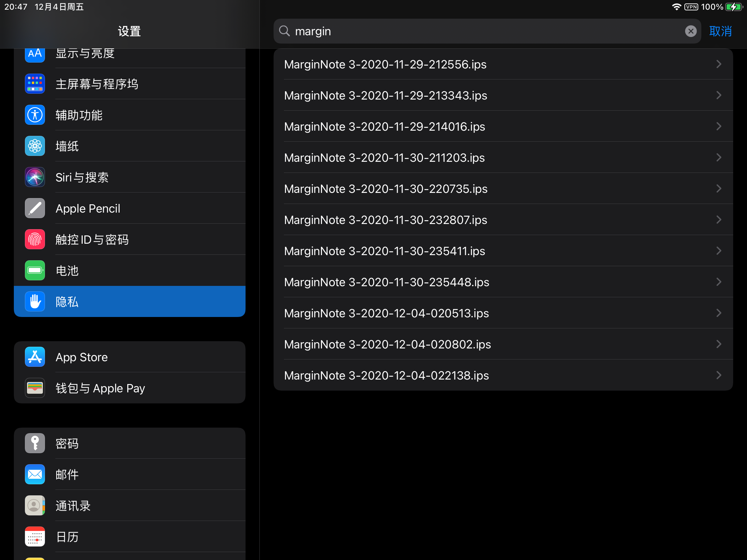The height and width of the screenshot is (560, 747).
Task: Cancel search with 取消
Action: pos(720,31)
